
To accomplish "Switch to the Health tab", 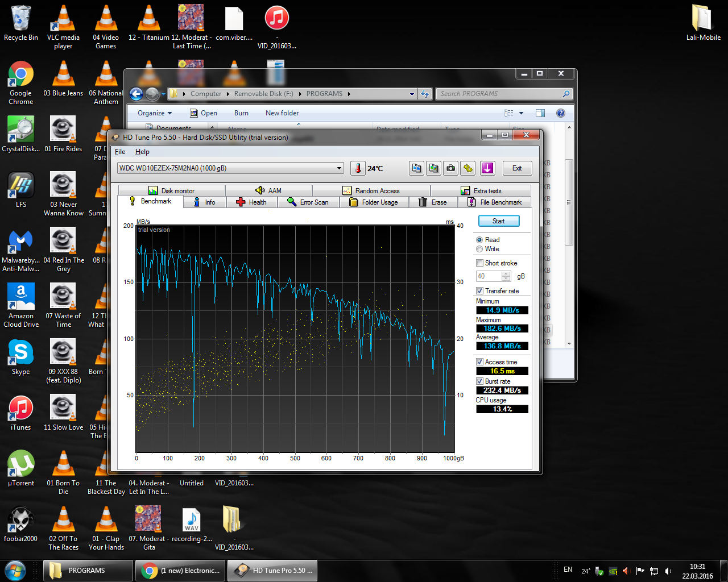I will (x=251, y=202).
